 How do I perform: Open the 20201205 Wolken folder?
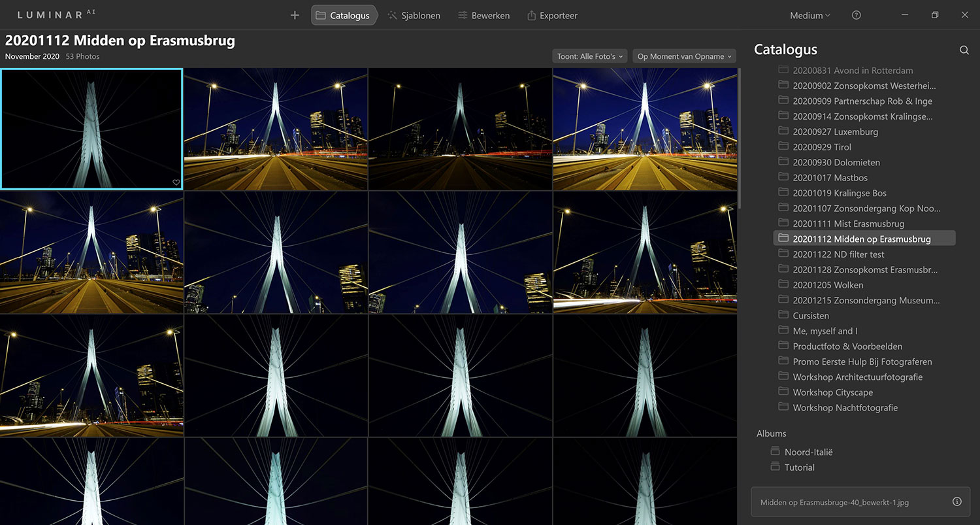(828, 285)
